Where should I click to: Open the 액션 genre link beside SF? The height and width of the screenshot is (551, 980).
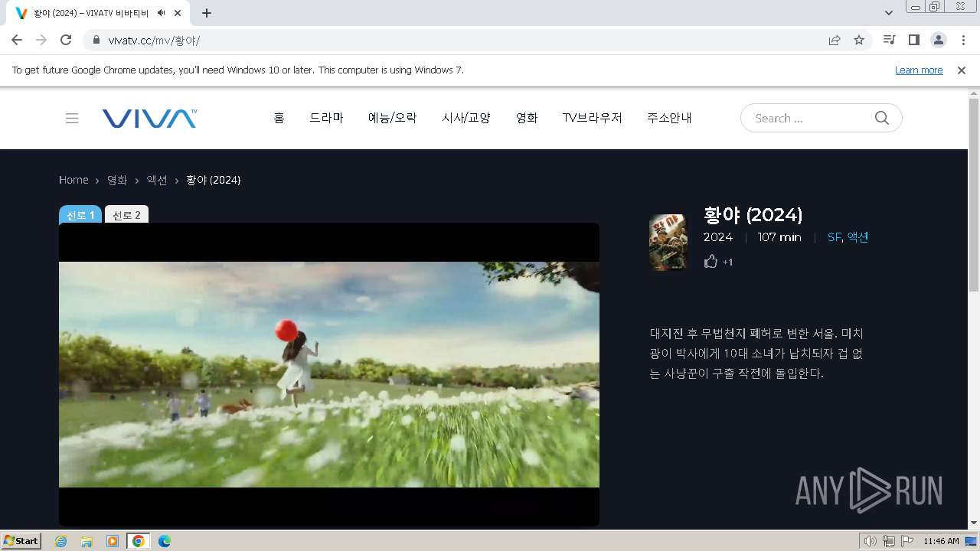857,237
